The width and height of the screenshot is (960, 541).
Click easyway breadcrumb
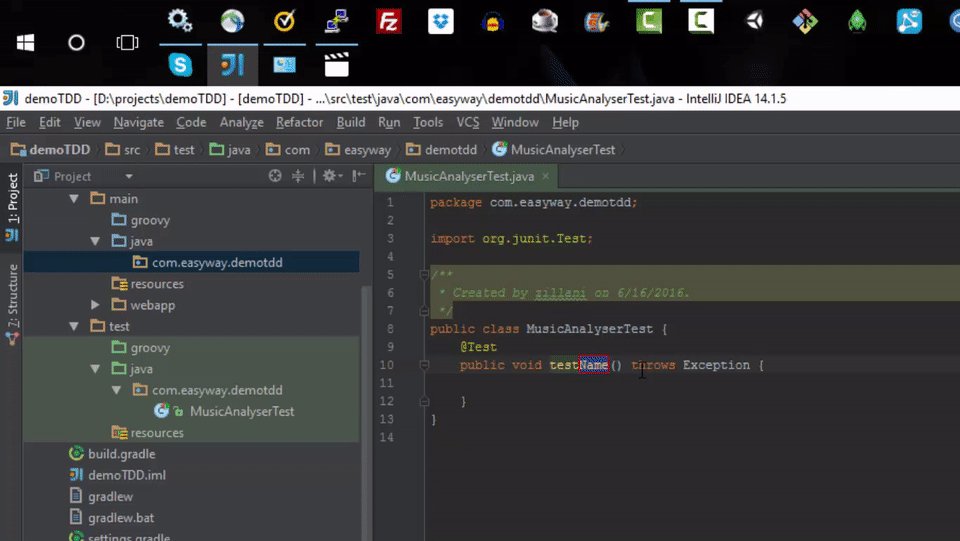coord(358,150)
